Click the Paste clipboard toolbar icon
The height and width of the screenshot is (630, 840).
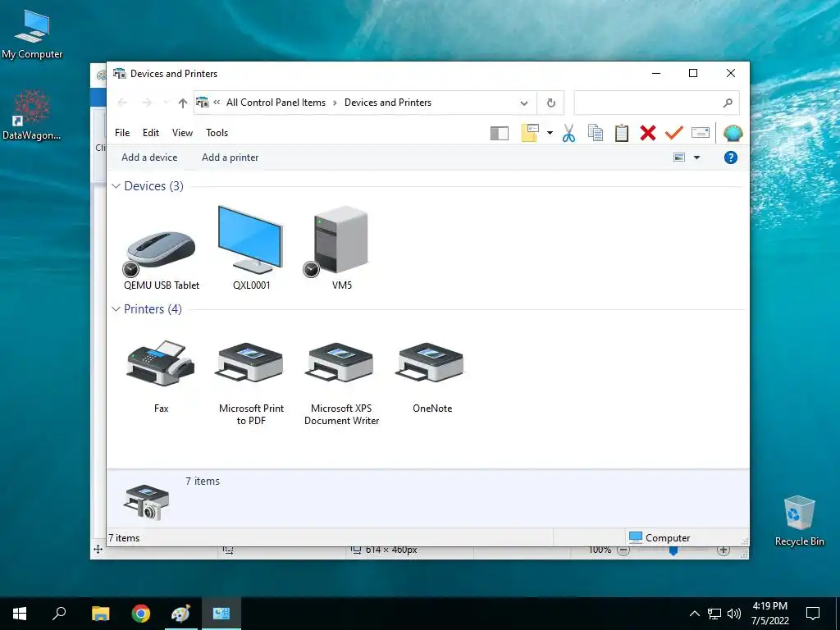tap(622, 133)
